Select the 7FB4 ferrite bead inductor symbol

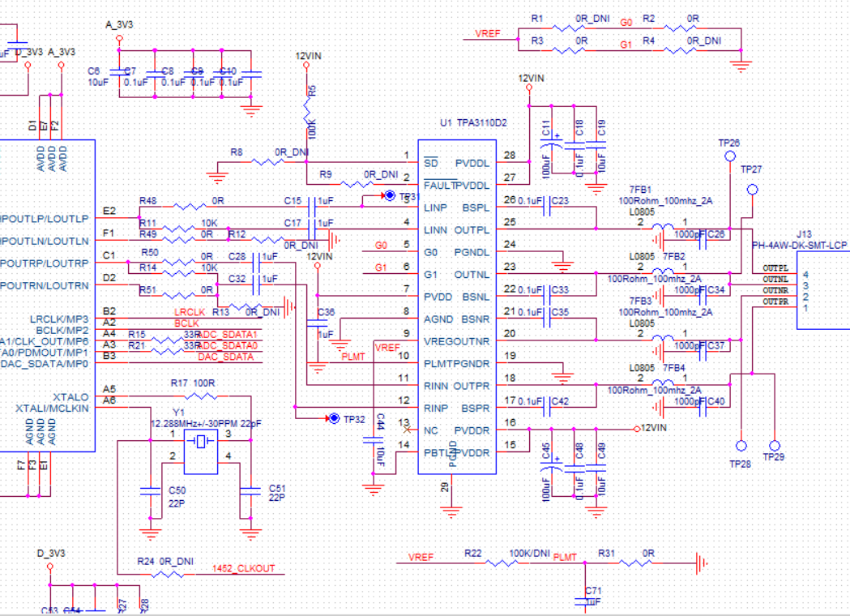tap(663, 383)
